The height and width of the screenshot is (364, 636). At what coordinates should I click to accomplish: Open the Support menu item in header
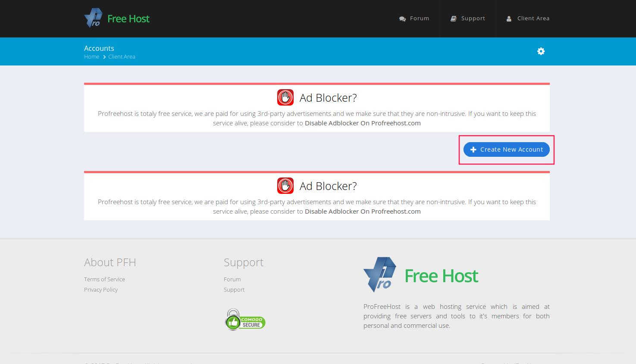pyautogui.click(x=473, y=19)
